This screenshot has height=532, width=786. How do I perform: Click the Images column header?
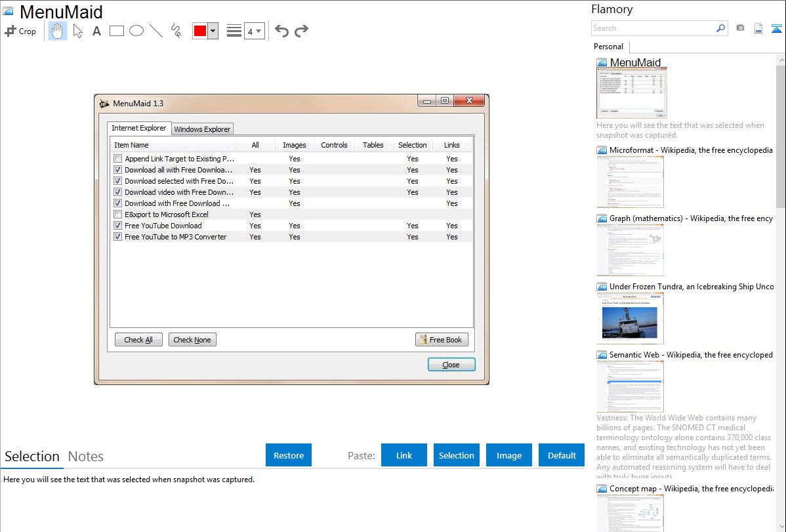(294, 145)
